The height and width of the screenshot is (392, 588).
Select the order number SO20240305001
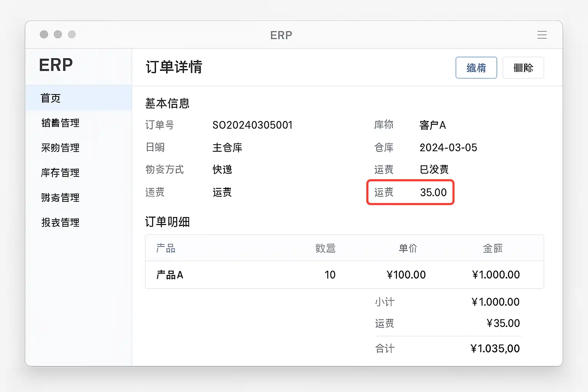(253, 125)
